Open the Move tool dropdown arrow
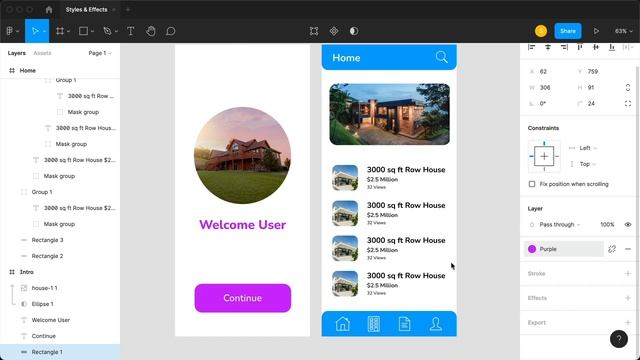The image size is (640, 360). click(44, 31)
